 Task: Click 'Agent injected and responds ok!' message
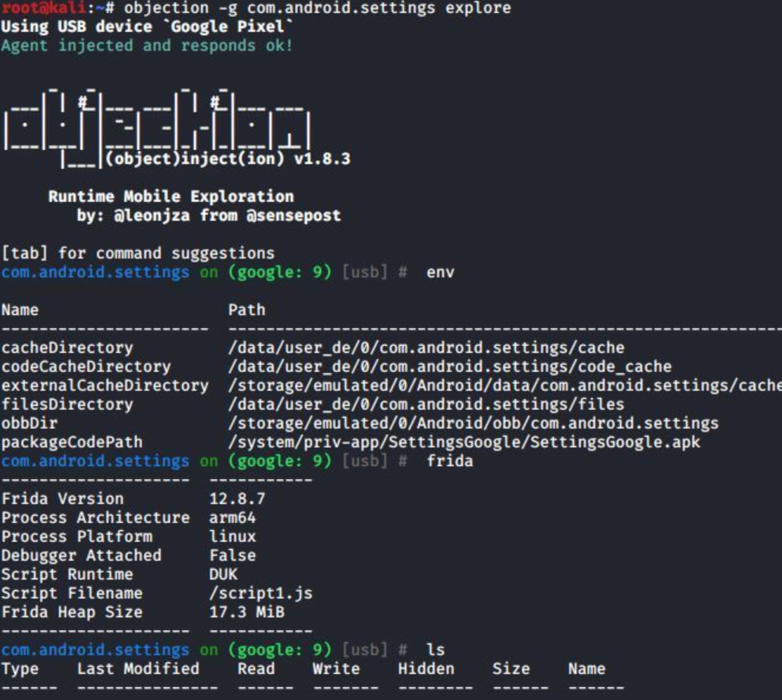(147, 45)
